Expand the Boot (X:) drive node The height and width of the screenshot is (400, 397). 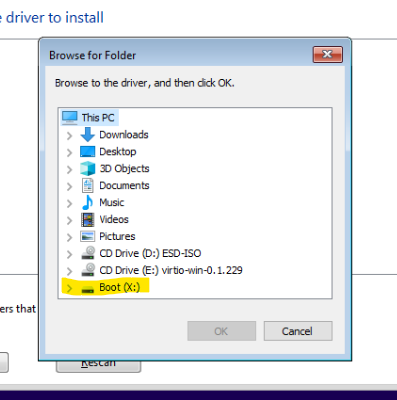(x=69, y=288)
